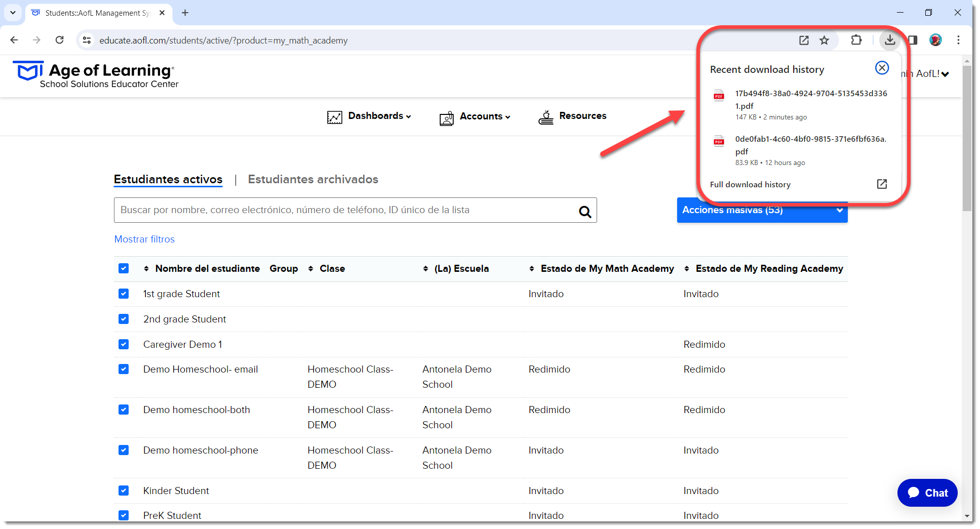Open the Chat bubble button
The image size is (980, 529).
pyautogui.click(x=927, y=493)
